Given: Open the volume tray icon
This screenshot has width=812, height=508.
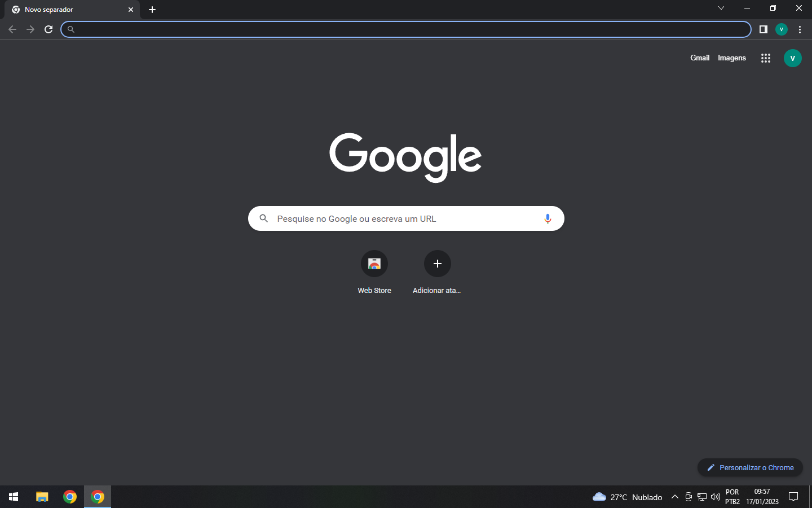Looking at the screenshot, I should click(x=716, y=497).
